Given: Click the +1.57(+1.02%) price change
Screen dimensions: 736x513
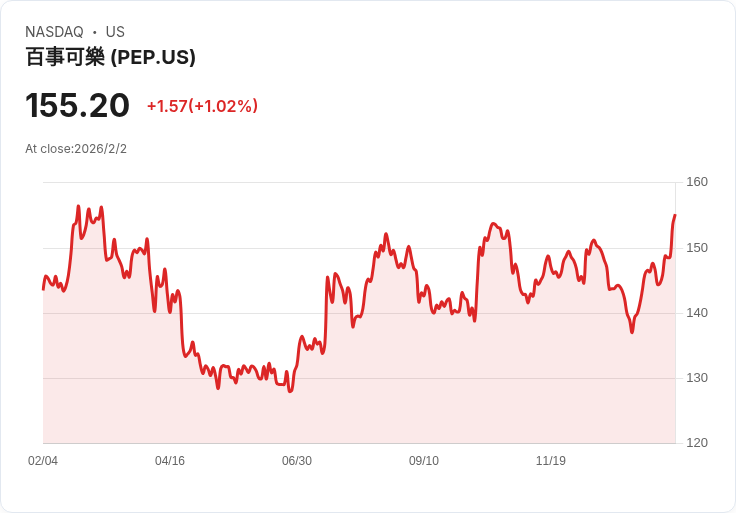Looking at the screenshot, I should [202, 106].
